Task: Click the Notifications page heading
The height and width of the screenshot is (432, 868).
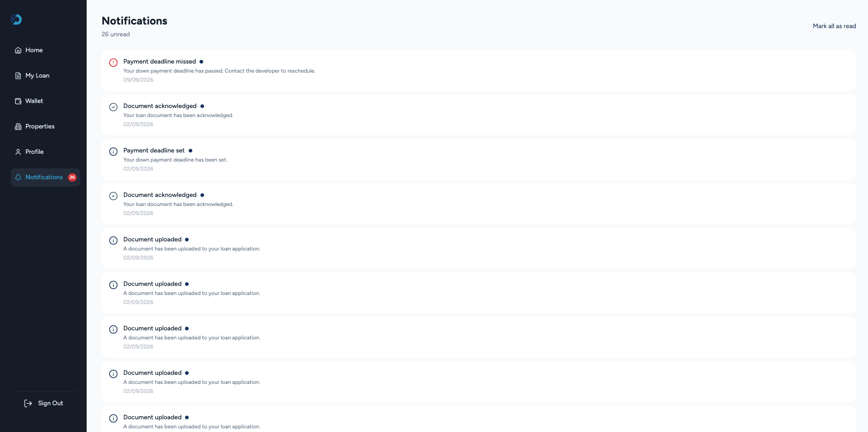Action: click(134, 21)
